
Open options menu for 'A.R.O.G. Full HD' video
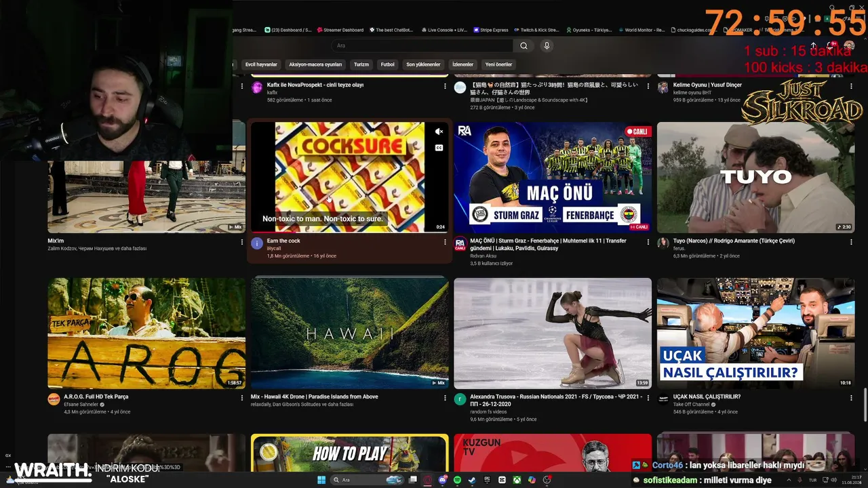coord(242,398)
